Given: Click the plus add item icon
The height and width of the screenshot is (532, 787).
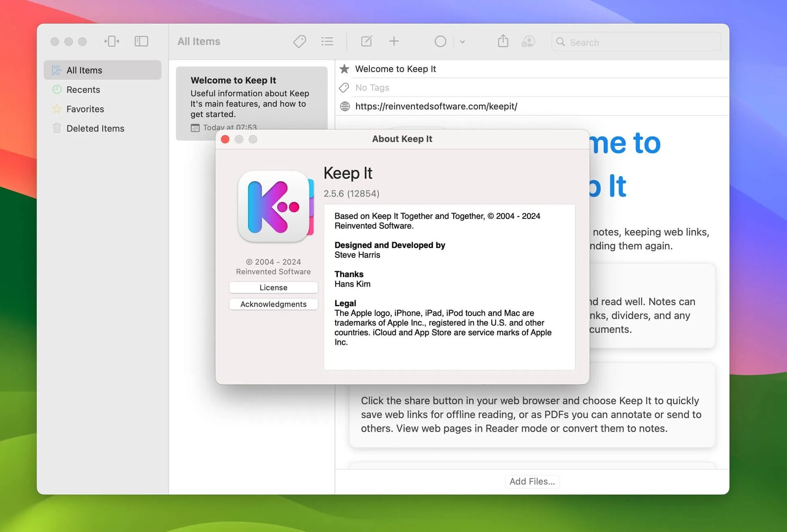Looking at the screenshot, I should pyautogui.click(x=394, y=41).
